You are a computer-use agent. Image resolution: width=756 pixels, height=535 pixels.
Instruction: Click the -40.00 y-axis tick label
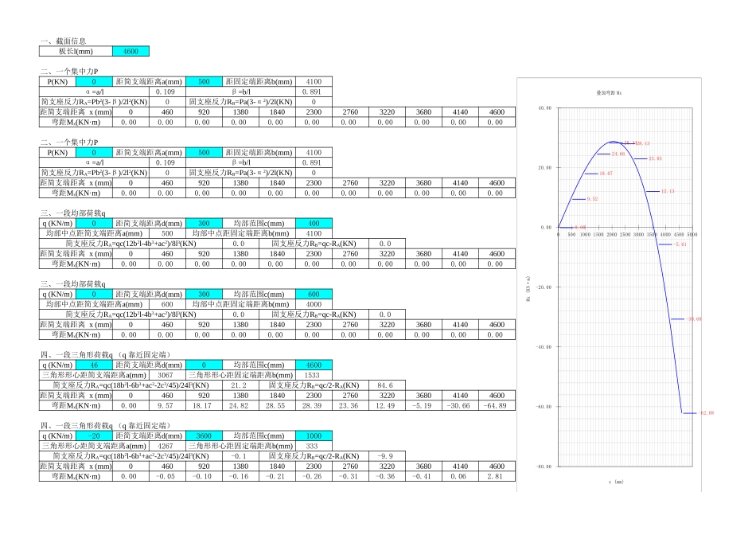coord(544,347)
